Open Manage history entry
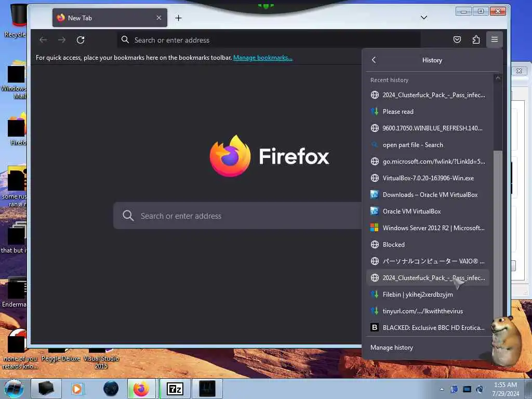Image resolution: width=532 pixels, height=399 pixels. (392, 348)
